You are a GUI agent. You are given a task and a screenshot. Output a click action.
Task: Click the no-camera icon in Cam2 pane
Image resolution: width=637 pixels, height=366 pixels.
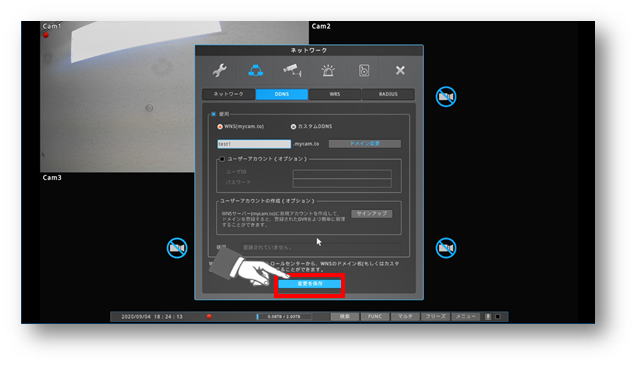pos(446,97)
